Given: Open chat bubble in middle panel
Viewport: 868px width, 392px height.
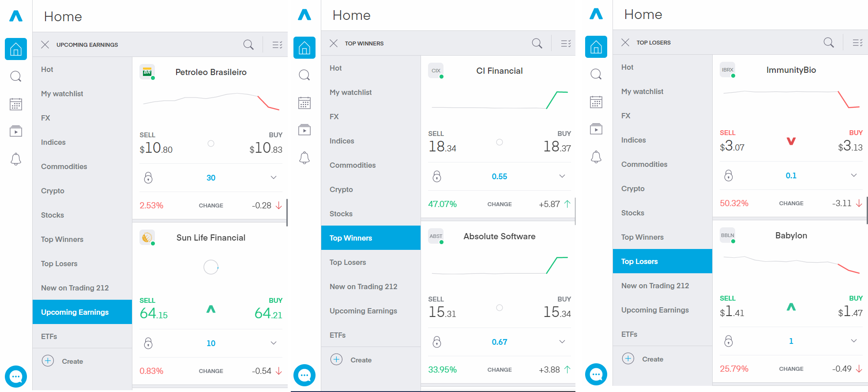Looking at the screenshot, I should click(x=304, y=375).
